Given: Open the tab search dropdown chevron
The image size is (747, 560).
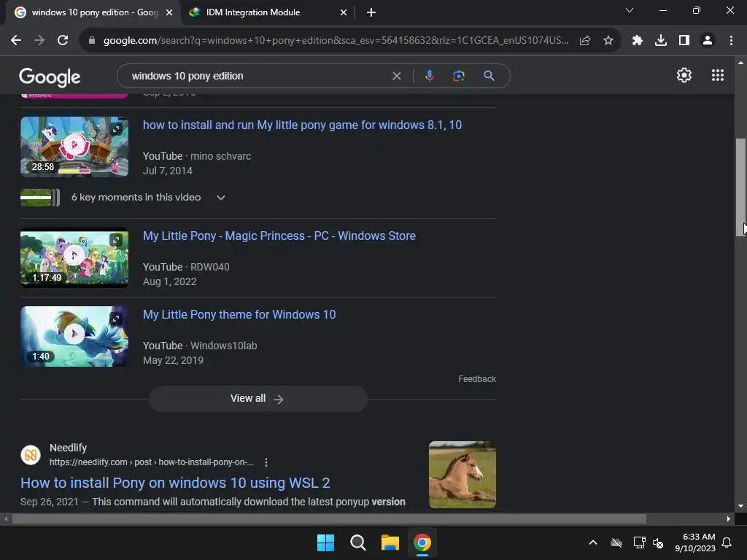Looking at the screenshot, I should click(x=630, y=10).
